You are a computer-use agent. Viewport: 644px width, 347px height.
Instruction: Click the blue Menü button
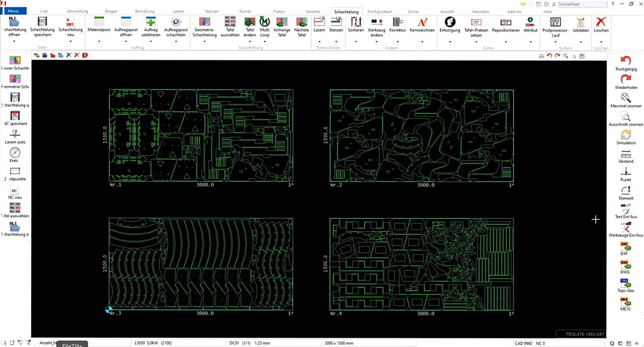[x=13, y=11]
